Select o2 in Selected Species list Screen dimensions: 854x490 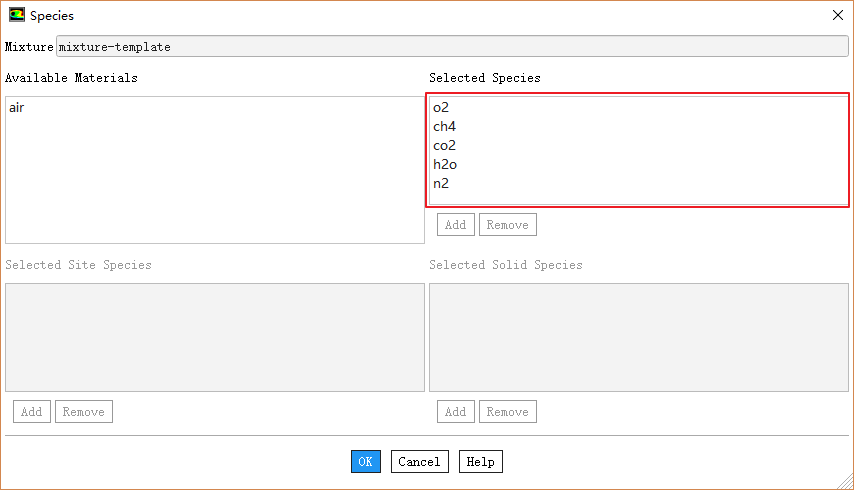(441, 107)
